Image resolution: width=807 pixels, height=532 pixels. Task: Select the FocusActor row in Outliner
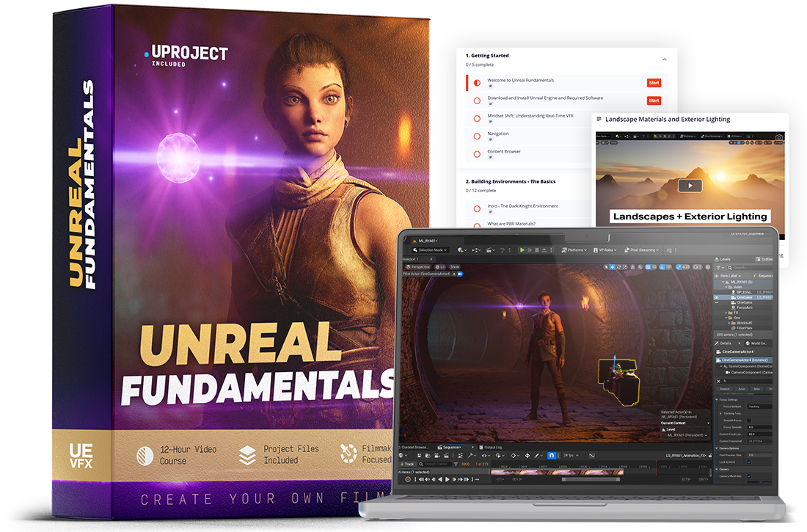click(x=744, y=307)
